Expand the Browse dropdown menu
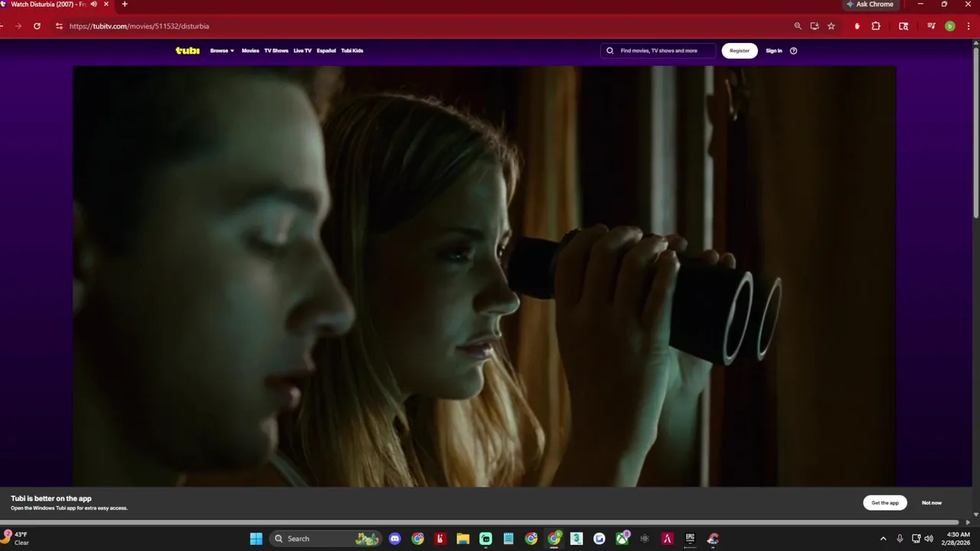 point(222,51)
